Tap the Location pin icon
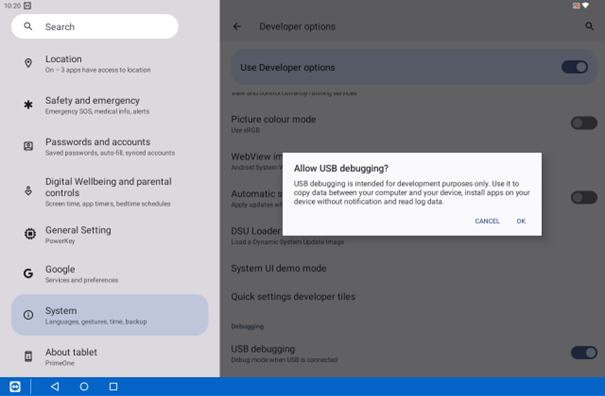 (x=28, y=63)
